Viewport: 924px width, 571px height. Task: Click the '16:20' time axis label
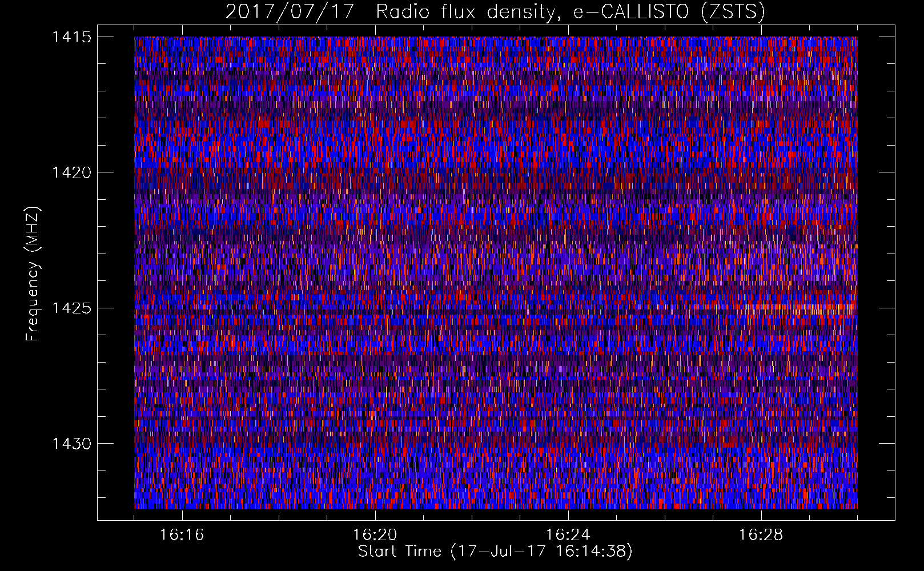375,535
